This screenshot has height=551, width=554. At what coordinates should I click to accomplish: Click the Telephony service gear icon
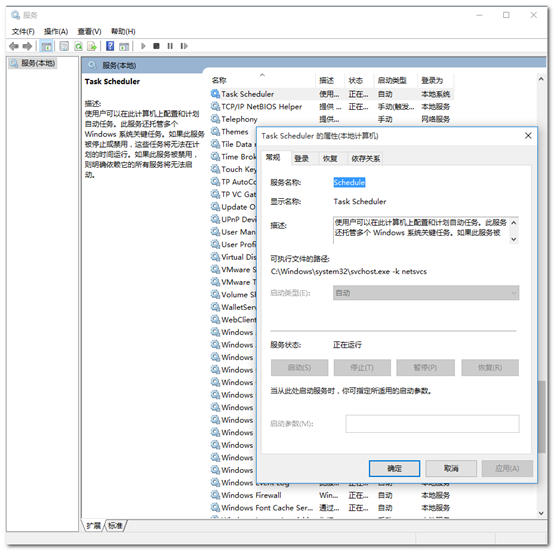tap(215, 119)
